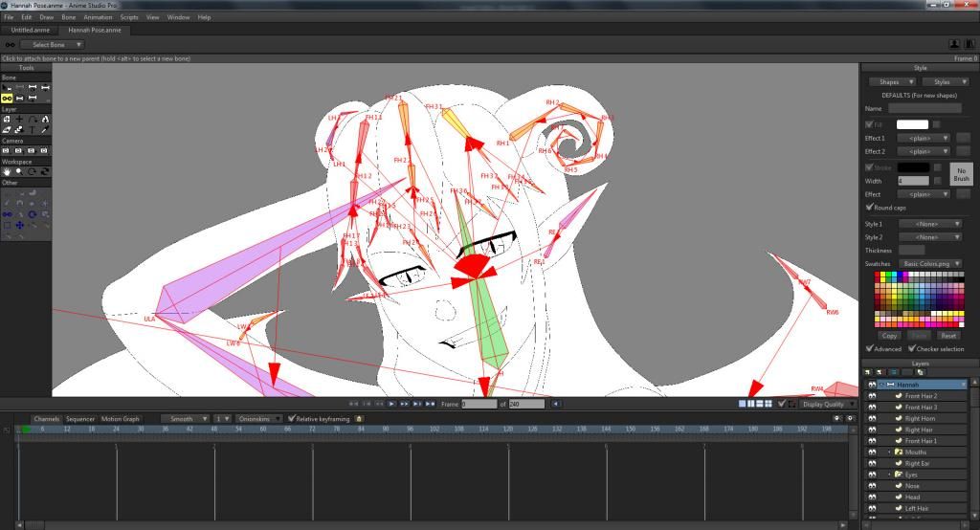
Task: Click the Reset style button
Action: click(948, 336)
